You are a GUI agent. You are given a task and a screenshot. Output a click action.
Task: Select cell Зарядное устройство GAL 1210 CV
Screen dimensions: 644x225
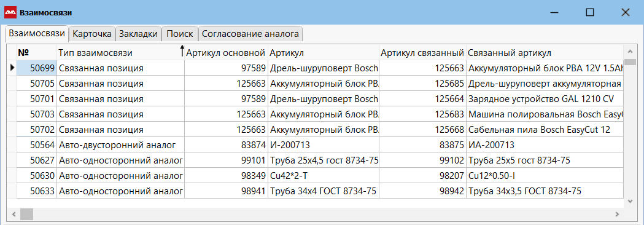point(545,99)
